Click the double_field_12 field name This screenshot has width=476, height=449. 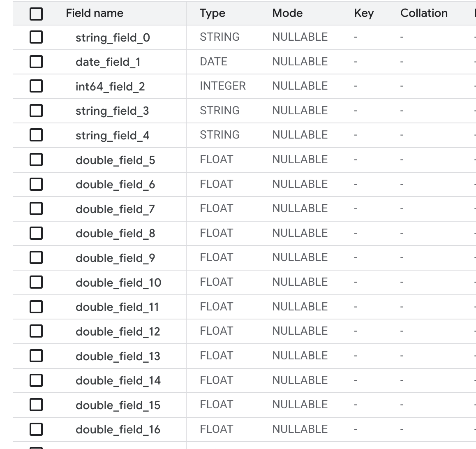click(x=118, y=332)
